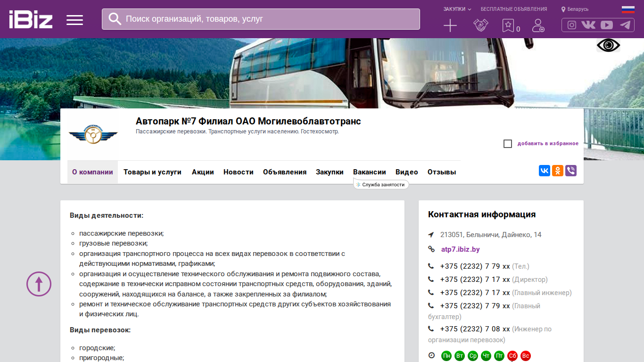Click the Вс weekend indicator
The image size is (644, 362).
pos(526,356)
